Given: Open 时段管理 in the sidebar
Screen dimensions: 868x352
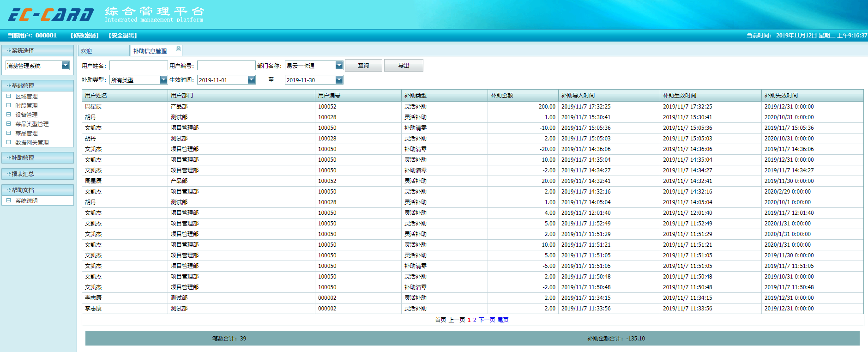Looking at the screenshot, I should (x=26, y=105).
